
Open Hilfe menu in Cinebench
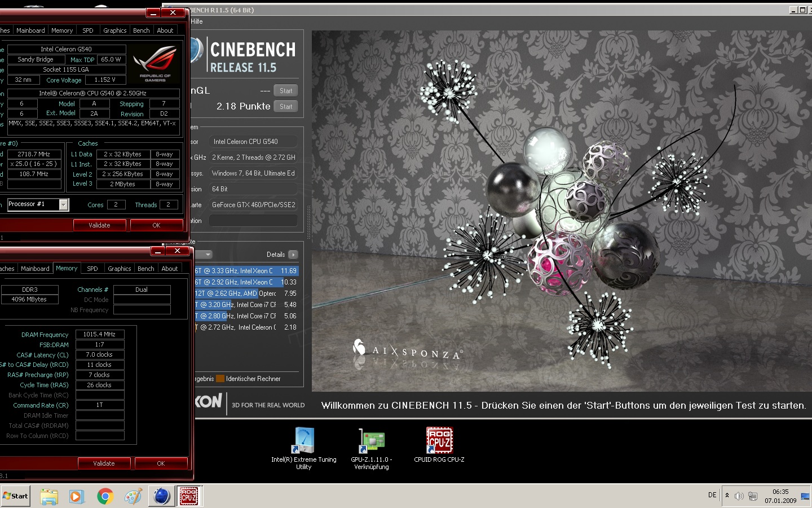[197, 21]
